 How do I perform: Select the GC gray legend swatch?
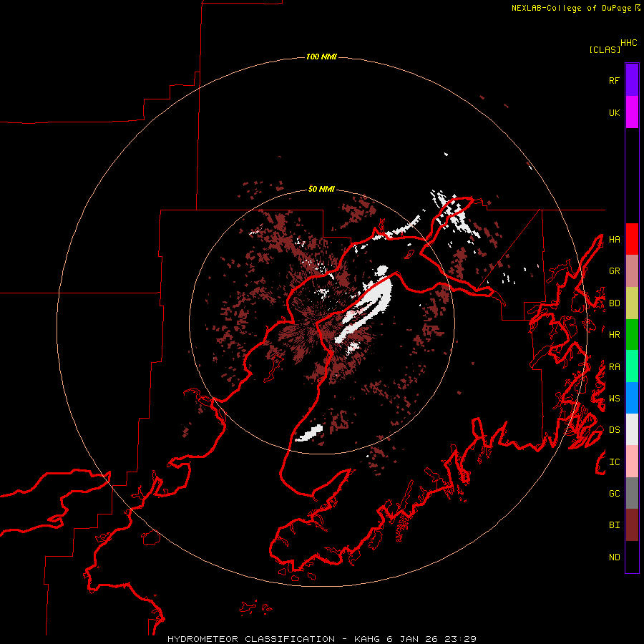[x=632, y=493]
